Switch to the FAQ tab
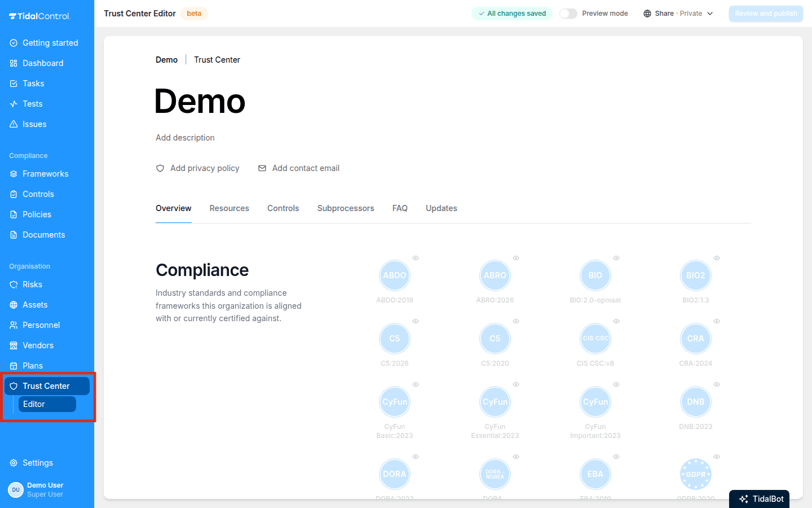Image resolution: width=812 pixels, height=508 pixels. coord(400,208)
